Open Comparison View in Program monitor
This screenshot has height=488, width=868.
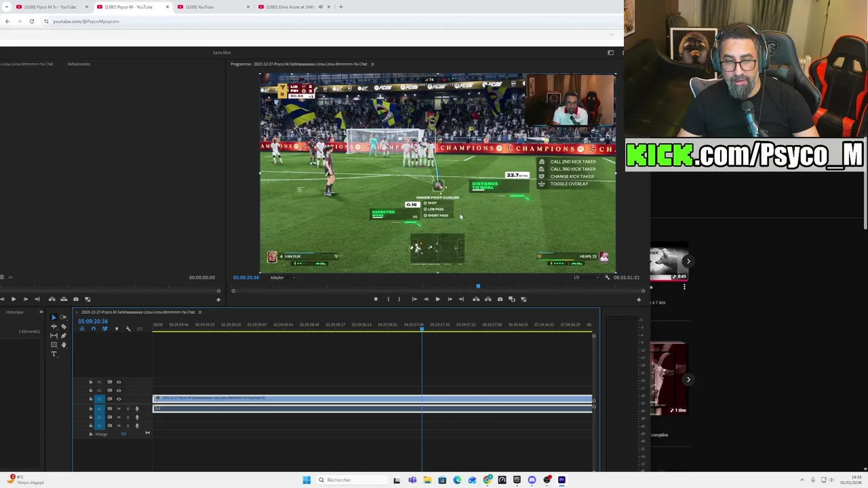tap(511, 299)
